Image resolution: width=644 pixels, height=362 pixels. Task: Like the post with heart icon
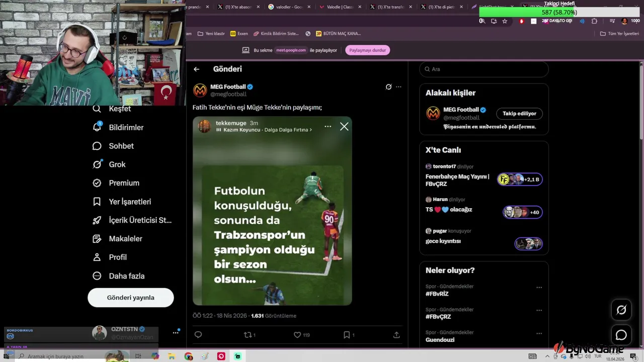click(x=297, y=335)
